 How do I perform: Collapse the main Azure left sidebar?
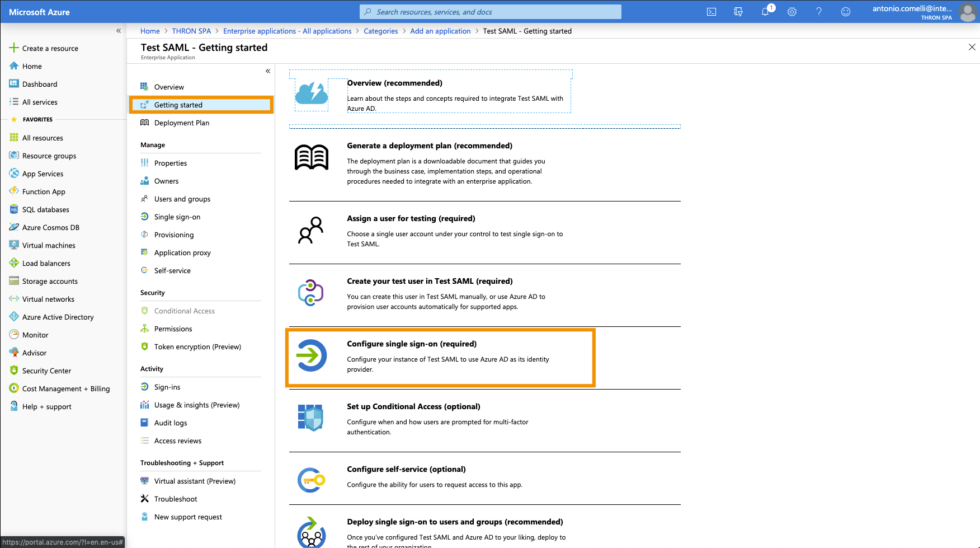coord(119,31)
